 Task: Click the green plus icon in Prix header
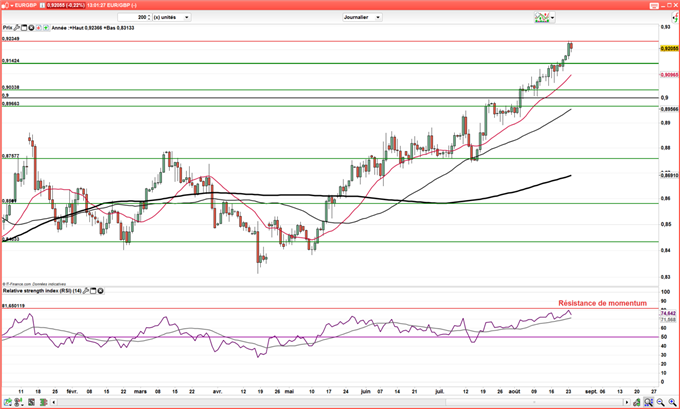46,28
